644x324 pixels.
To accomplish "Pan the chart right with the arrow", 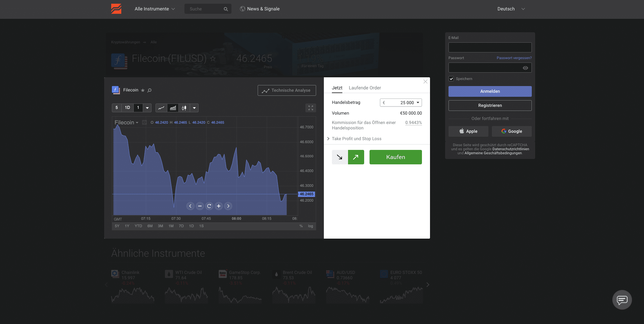I will pyautogui.click(x=228, y=206).
